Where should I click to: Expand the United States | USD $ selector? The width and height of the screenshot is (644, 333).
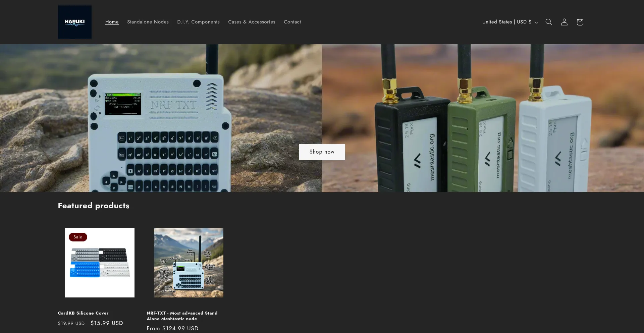[x=510, y=22]
